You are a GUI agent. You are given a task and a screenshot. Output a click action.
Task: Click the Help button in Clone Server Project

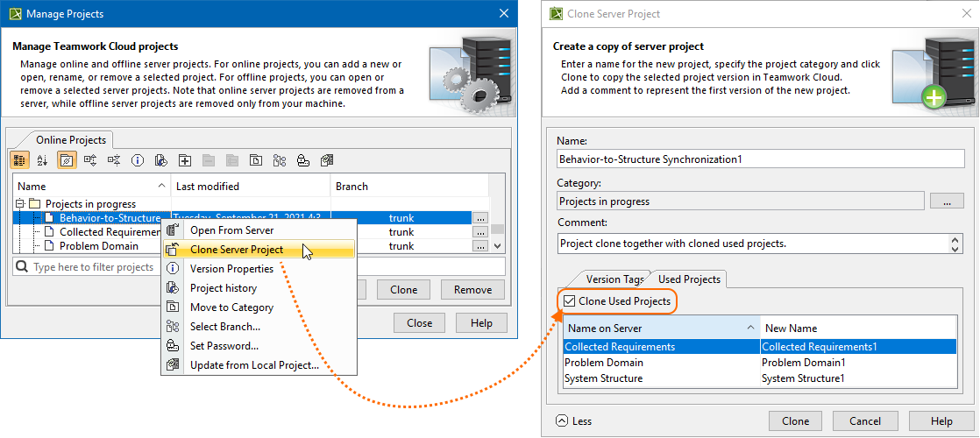pos(941,421)
